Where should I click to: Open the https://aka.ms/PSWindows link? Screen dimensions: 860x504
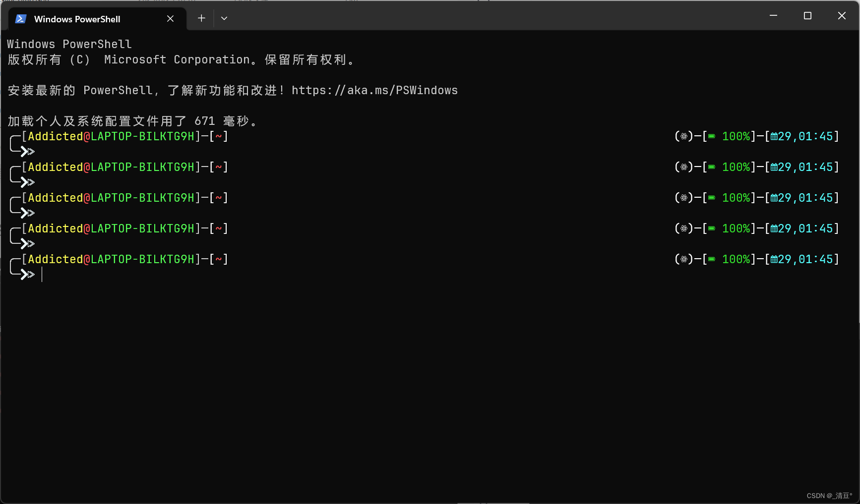(374, 90)
